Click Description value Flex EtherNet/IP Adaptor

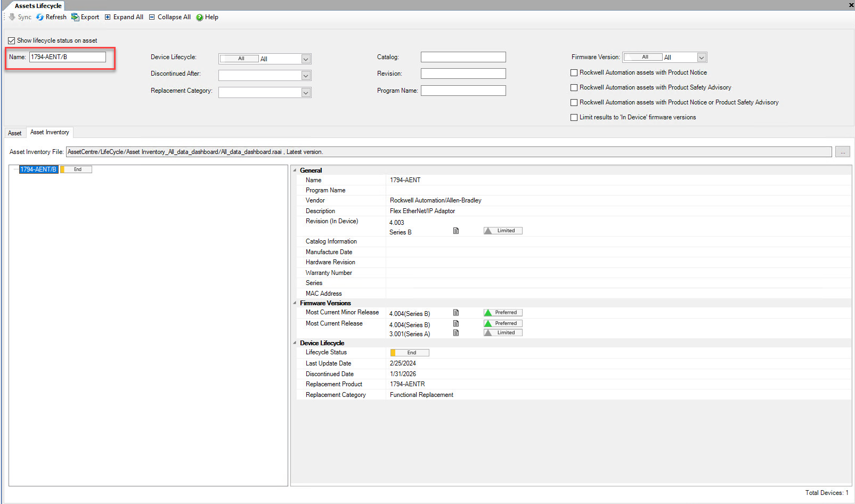click(x=422, y=211)
